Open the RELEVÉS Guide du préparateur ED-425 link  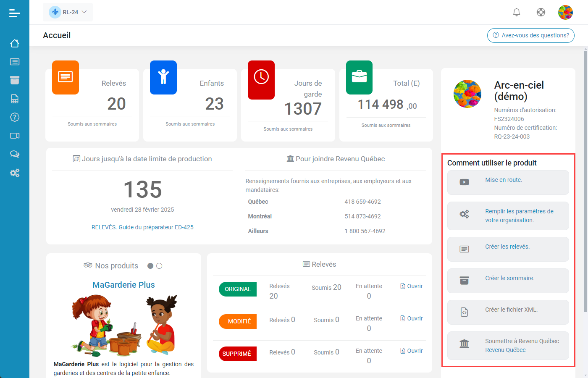142,227
